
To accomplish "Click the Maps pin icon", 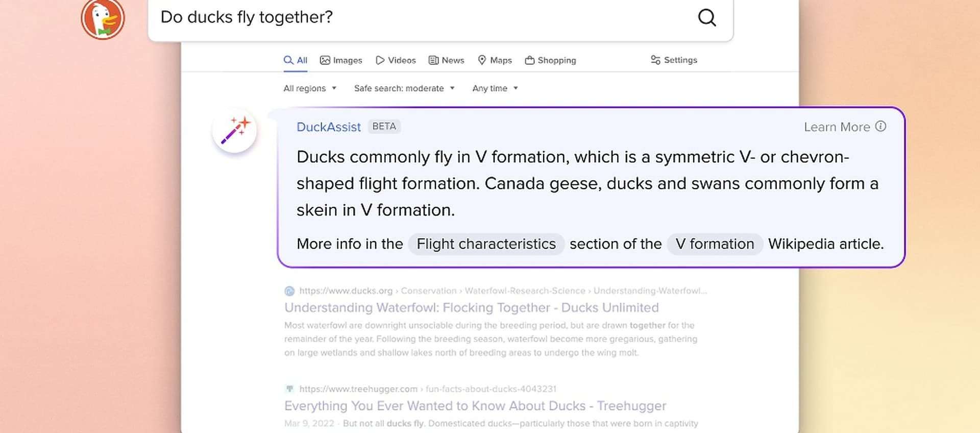I will [x=482, y=60].
